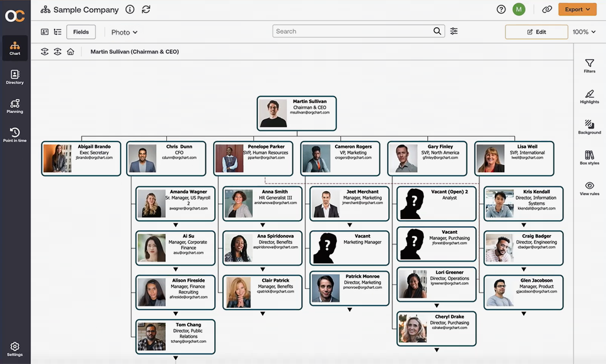Open the Highlights panel
This screenshot has width=606, height=364.
tap(589, 96)
